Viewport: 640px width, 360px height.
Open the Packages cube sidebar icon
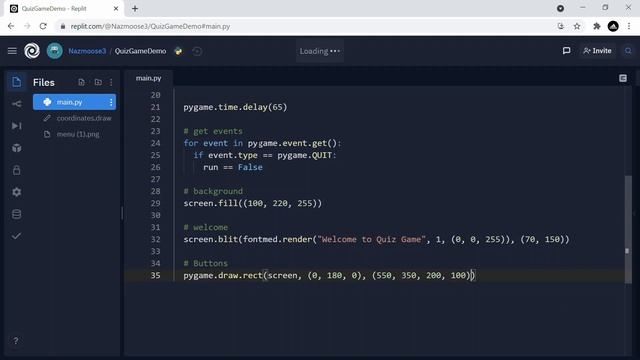tap(16, 148)
